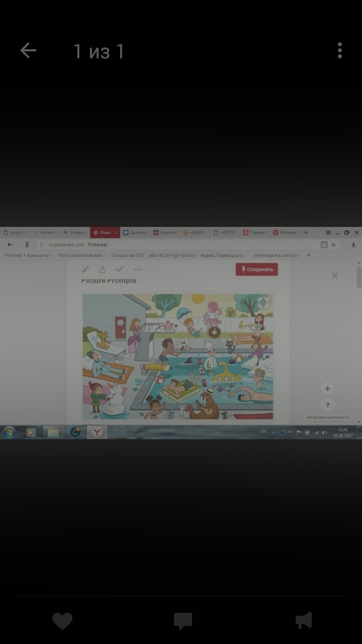Click the Windows Start button
Screen dimensions: 362x644
10,432
